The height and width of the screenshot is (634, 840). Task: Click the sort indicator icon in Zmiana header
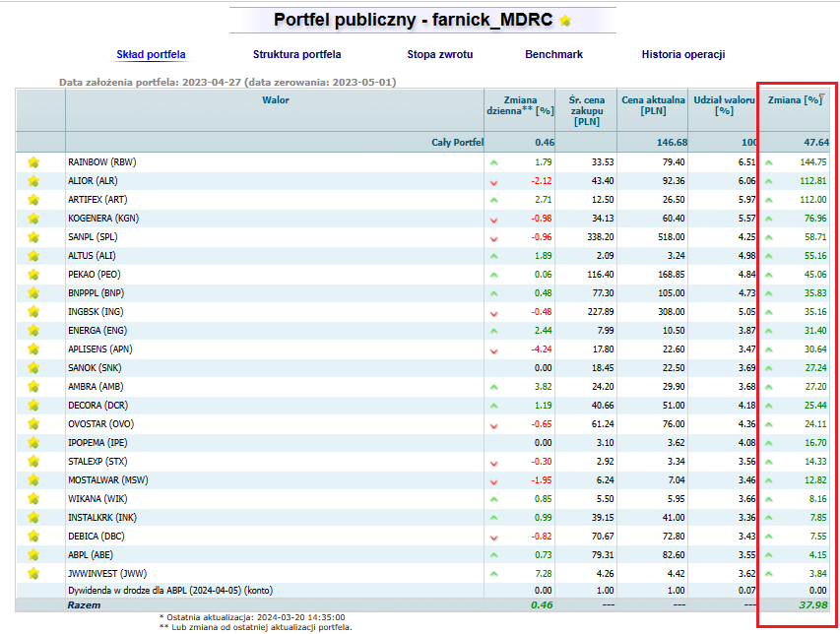coord(823,97)
